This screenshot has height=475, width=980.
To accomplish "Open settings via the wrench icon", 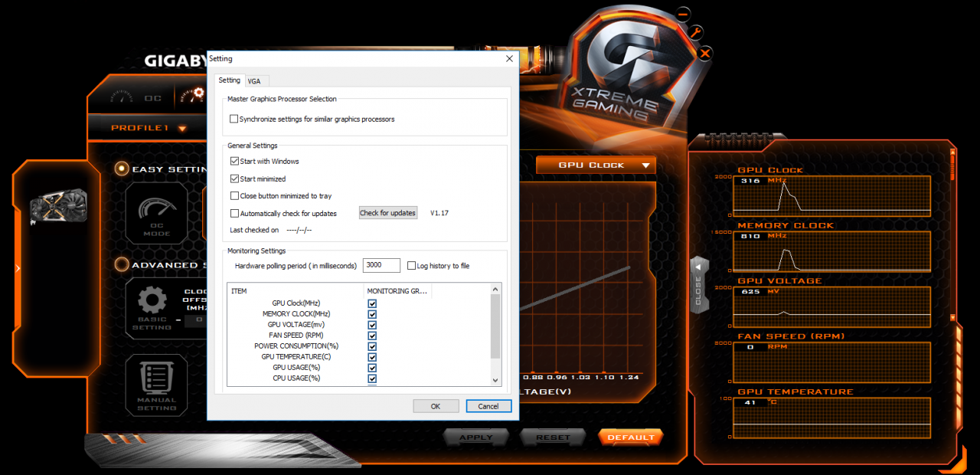I will pos(695,32).
